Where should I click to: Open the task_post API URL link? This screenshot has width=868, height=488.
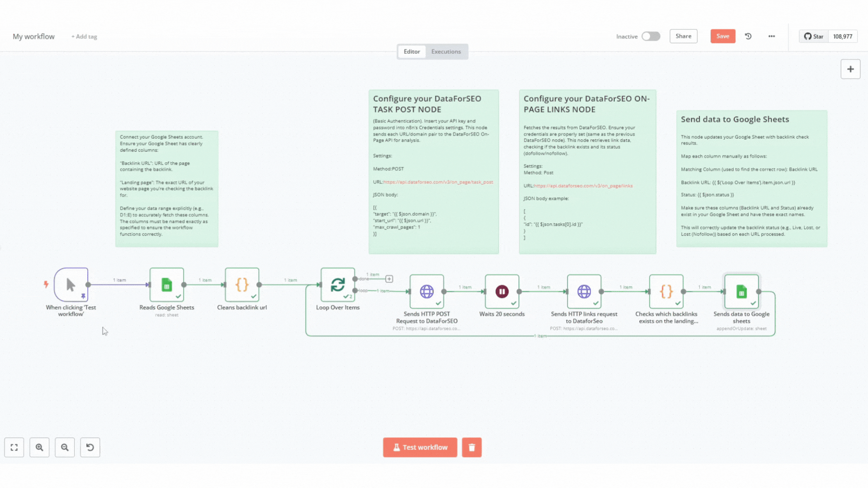pyautogui.click(x=438, y=182)
